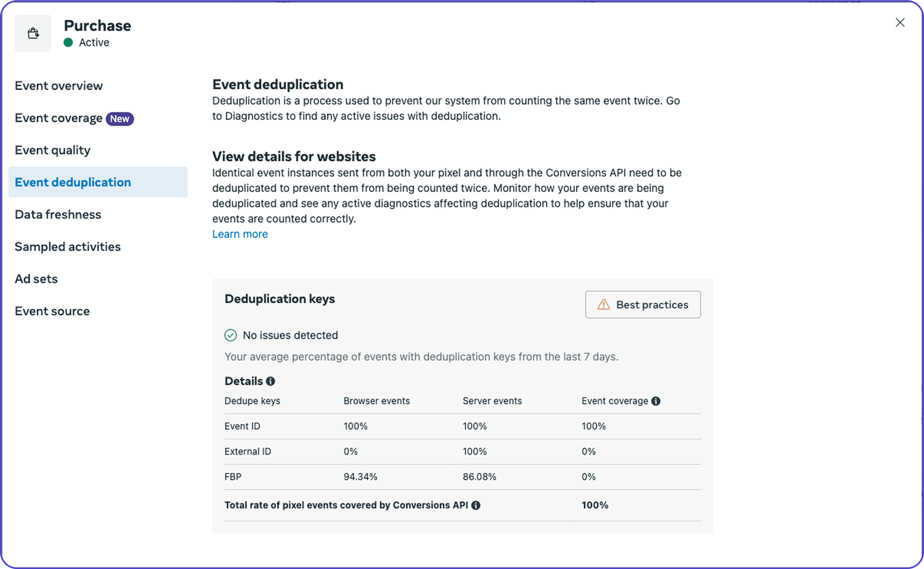This screenshot has width=924, height=569.
Task: Switch to Data freshness section
Action: [58, 215]
